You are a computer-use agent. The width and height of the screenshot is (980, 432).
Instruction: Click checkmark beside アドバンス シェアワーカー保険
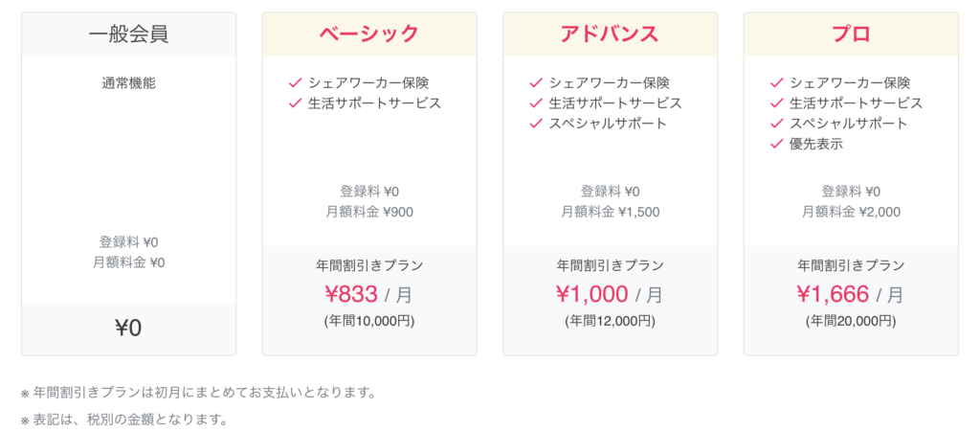click(536, 83)
